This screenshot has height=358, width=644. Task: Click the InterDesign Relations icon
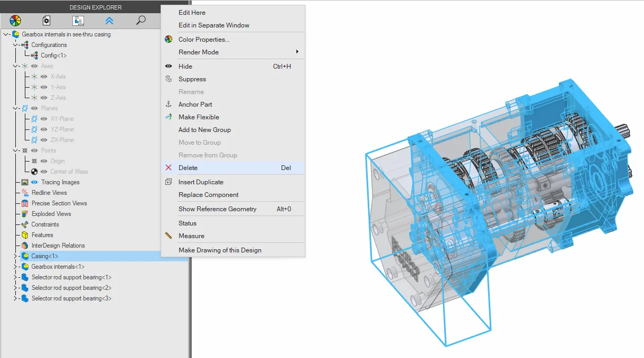[25, 246]
